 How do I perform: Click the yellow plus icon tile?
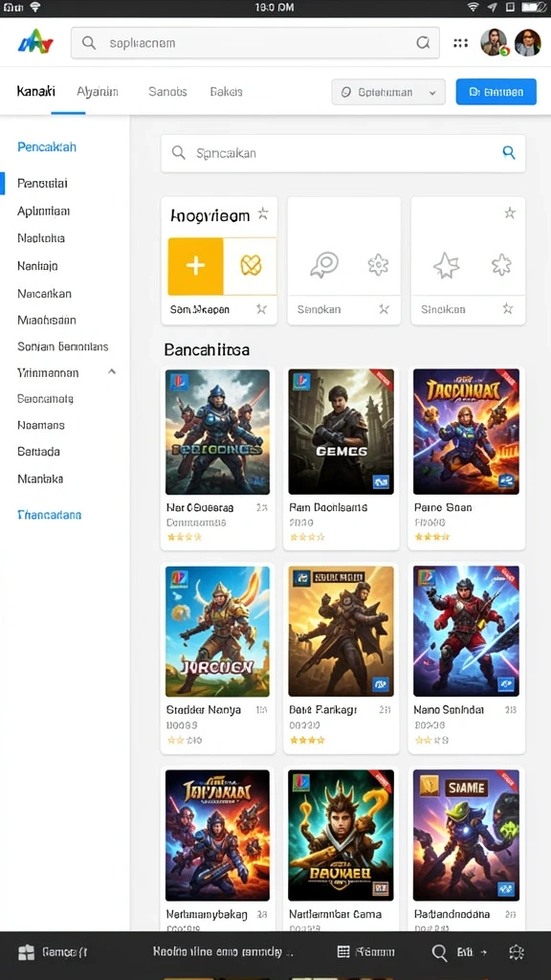[x=195, y=266]
